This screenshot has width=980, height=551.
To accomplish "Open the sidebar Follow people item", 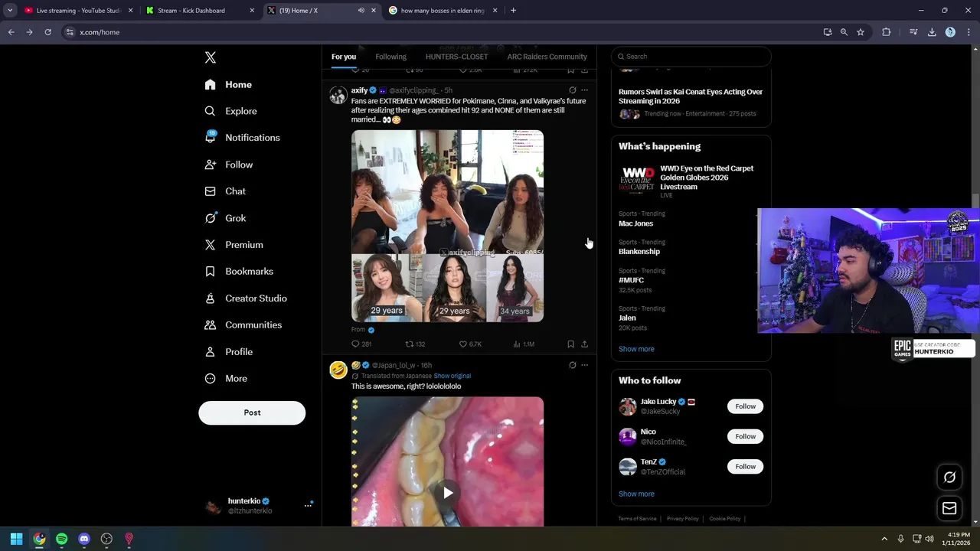I will click(x=228, y=165).
